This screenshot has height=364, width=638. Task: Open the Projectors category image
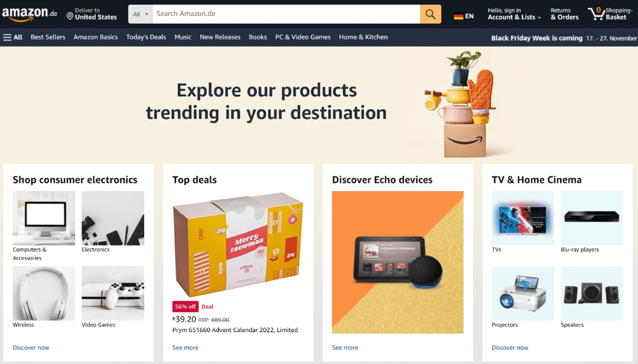pyautogui.click(x=523, y=293)
